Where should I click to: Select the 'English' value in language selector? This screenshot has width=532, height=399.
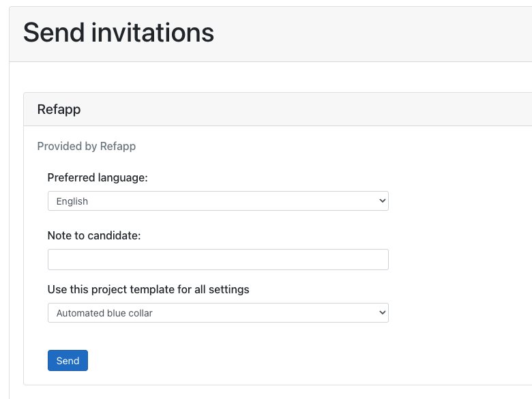pos(72,201)
